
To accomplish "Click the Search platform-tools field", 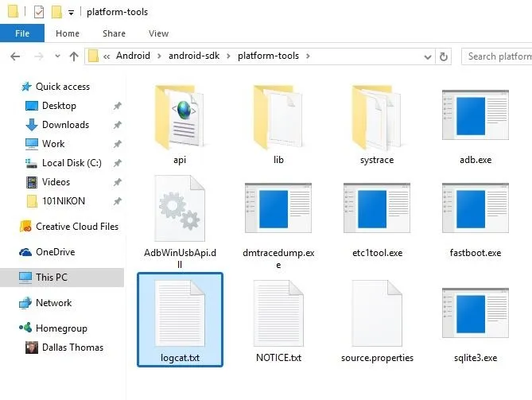I will pyautogui.click(x=497, y=56).
